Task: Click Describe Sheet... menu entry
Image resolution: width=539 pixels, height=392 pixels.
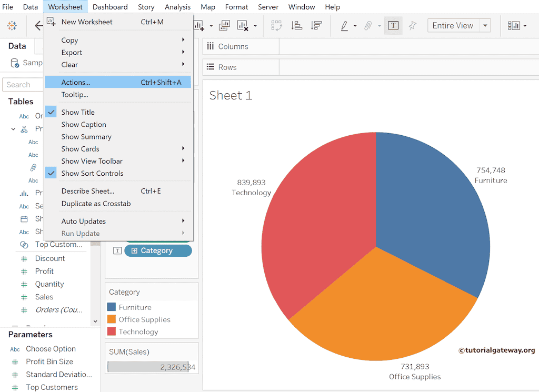Action: coord(88,191)
